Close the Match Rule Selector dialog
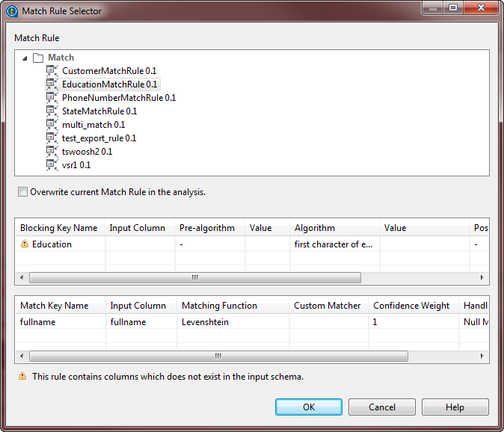 481,7
